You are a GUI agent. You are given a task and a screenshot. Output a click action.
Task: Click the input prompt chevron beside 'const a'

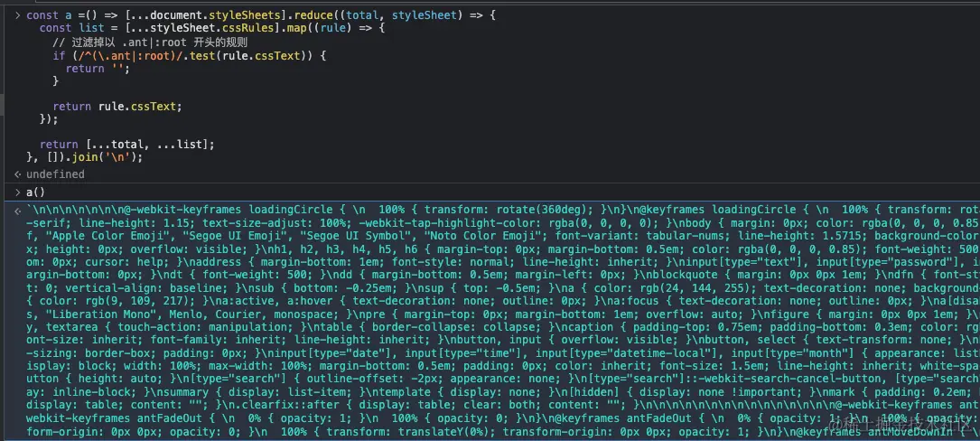(x=17, y=15)
